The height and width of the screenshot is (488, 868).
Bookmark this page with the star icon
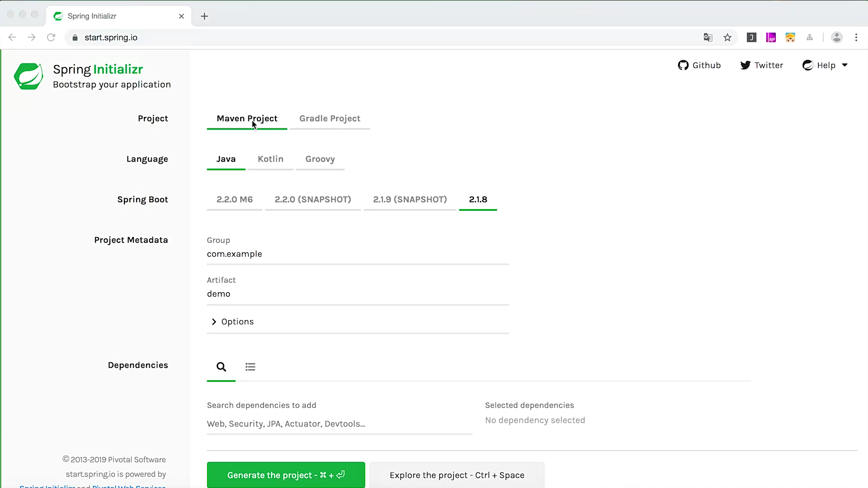point(727,38)
